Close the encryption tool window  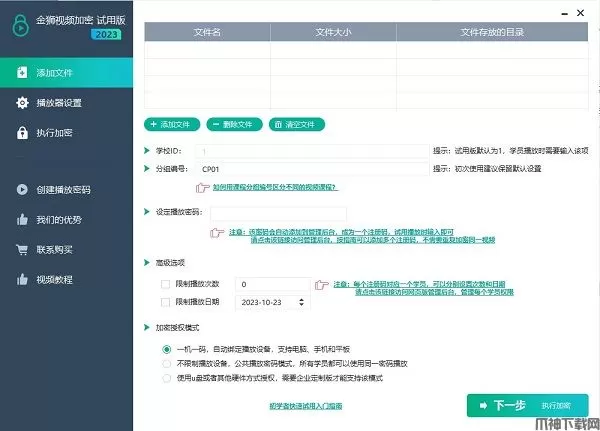tap(580, 13)
